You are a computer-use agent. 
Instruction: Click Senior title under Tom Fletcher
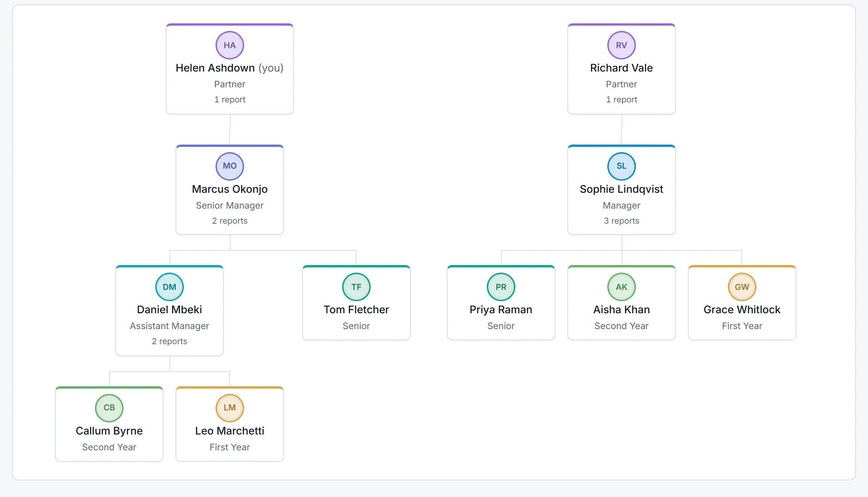point(356,326)
